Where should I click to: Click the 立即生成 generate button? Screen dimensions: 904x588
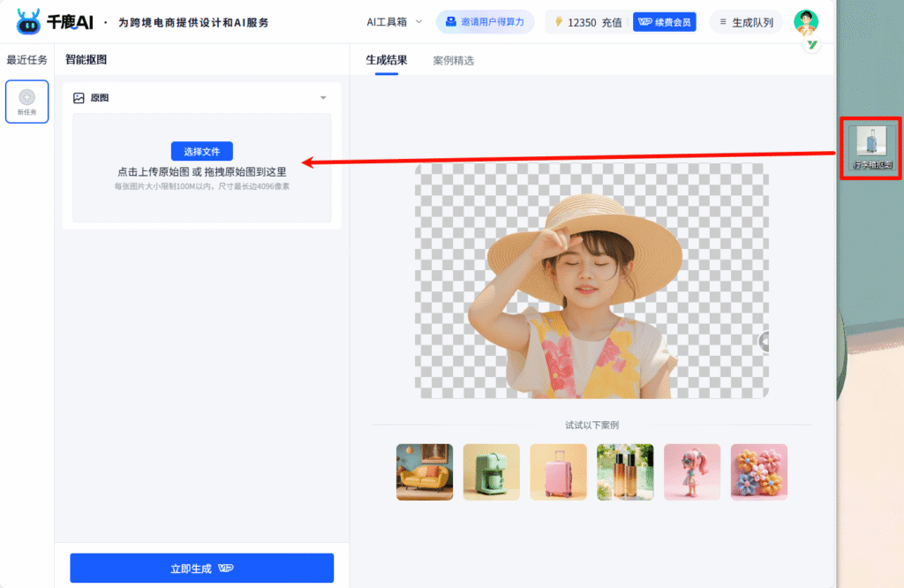point(201,568)
